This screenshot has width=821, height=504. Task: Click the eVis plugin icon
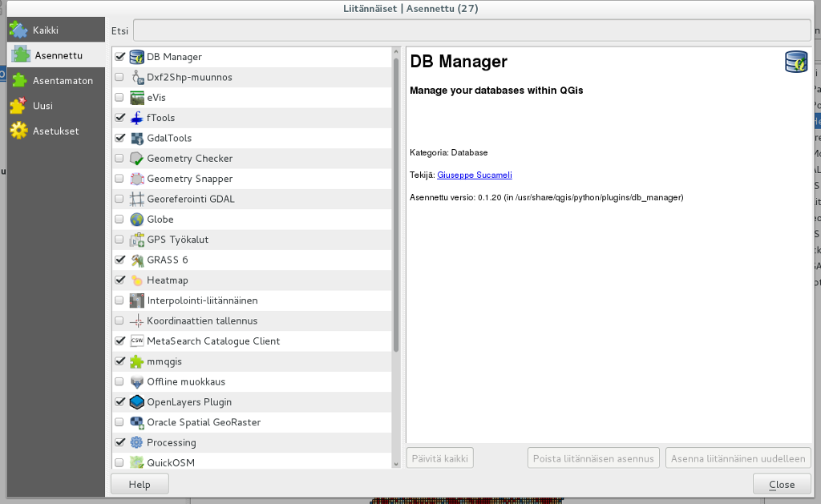(x=137, y=97)
